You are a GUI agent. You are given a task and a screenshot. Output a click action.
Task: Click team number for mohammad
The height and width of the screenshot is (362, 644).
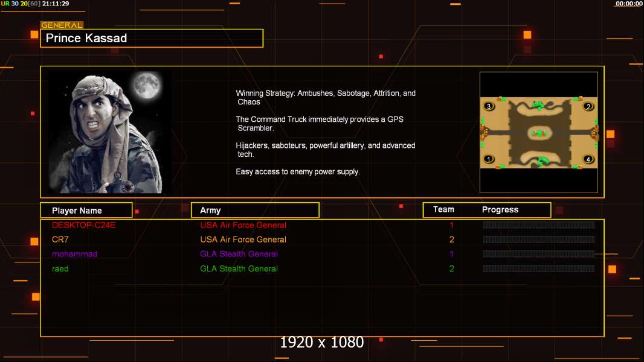(451, 254)
